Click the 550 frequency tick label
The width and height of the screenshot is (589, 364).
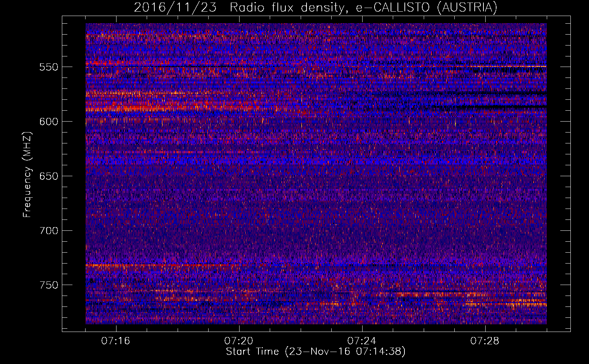click(49, 67)
